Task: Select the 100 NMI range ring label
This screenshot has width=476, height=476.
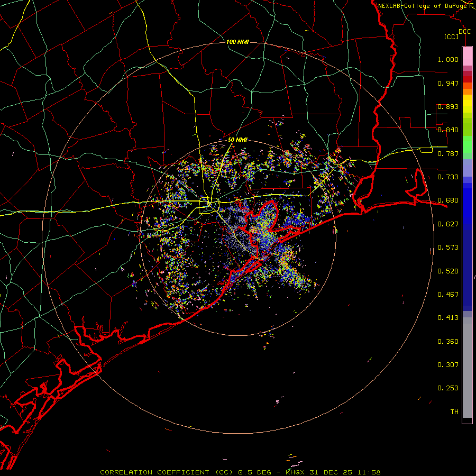Action: coord(237,42)
